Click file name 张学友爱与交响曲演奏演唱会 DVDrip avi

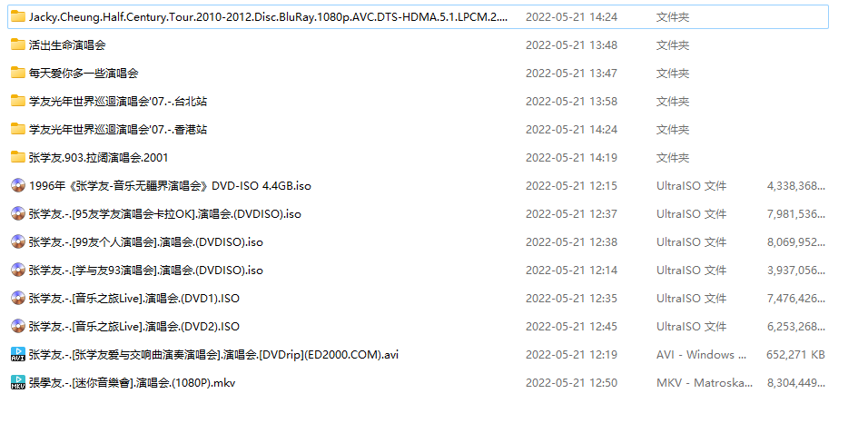[x=213, y=354]
